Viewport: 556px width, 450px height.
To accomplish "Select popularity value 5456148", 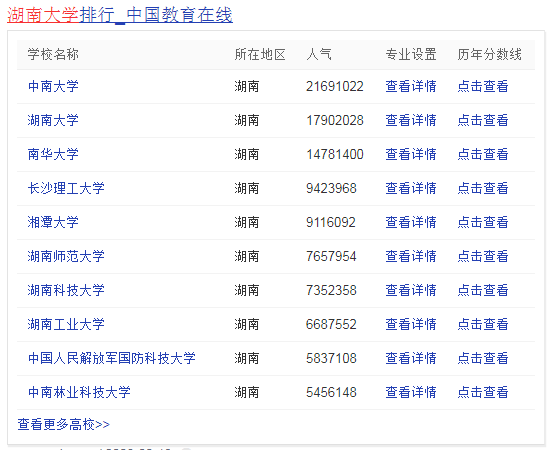I will (331, 393).
